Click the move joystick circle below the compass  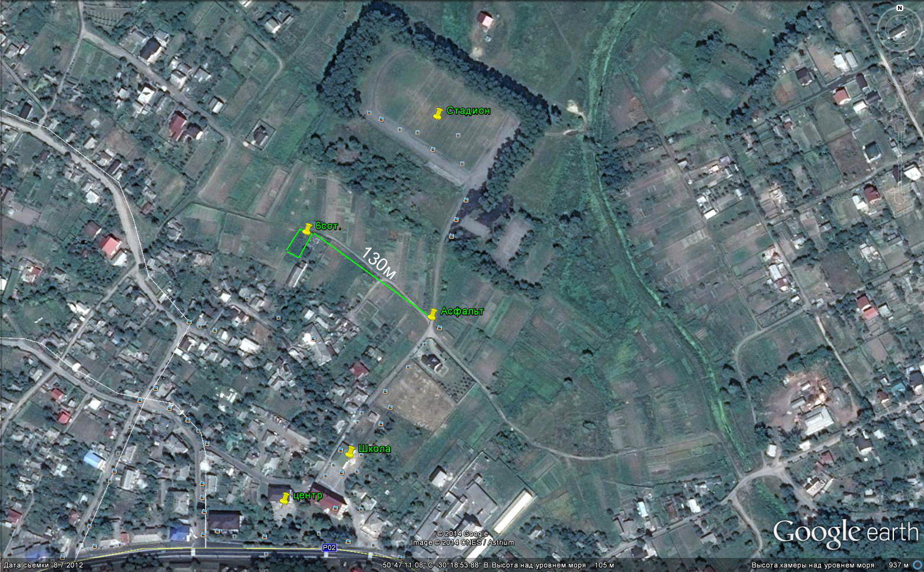coord(899,71)
